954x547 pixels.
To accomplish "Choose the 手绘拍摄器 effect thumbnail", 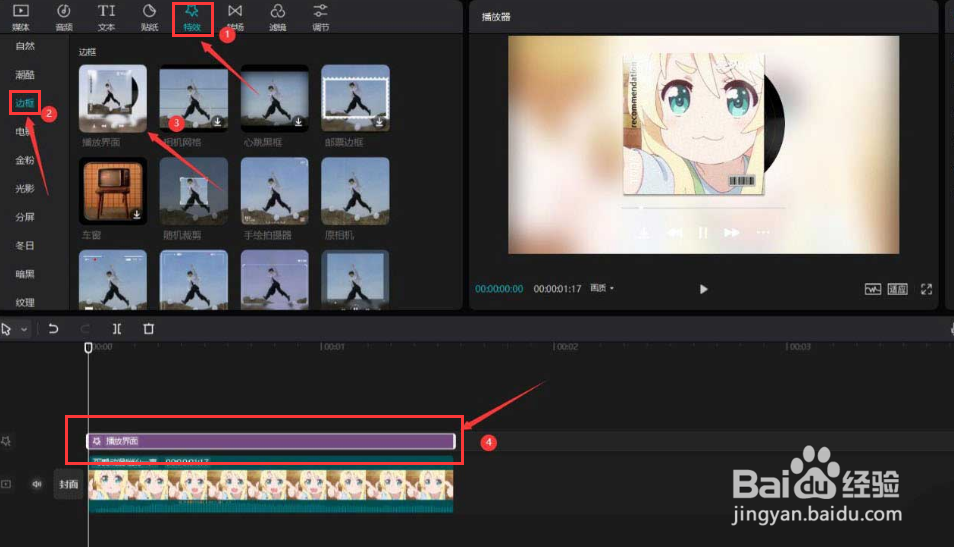I will 274,191.
